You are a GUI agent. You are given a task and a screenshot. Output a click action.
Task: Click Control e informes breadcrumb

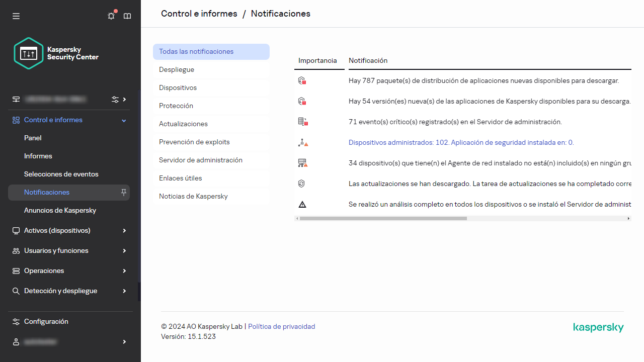point(199,14)
